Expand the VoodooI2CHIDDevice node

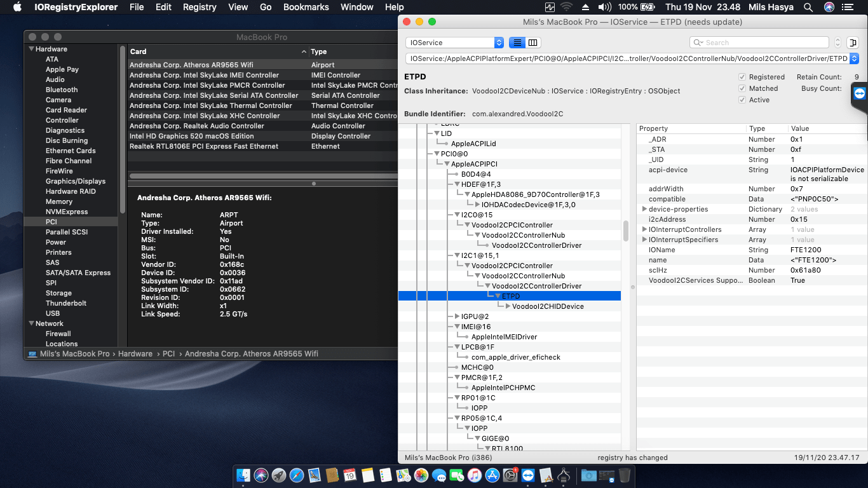pos(508,306)
